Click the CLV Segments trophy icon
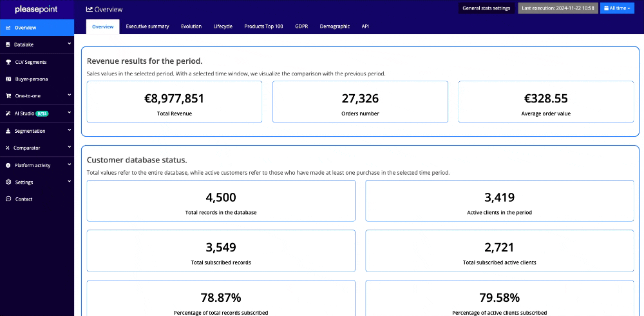 [8, 62]
